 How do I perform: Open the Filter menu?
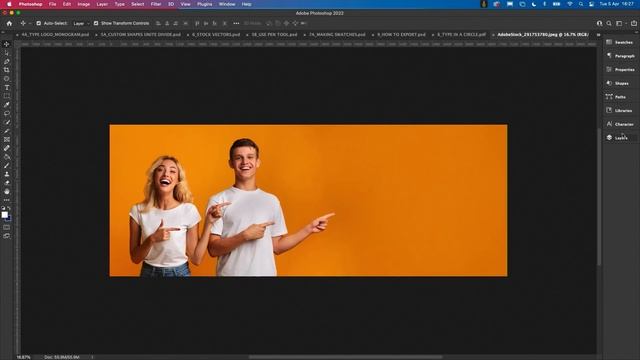pos(156,4)
